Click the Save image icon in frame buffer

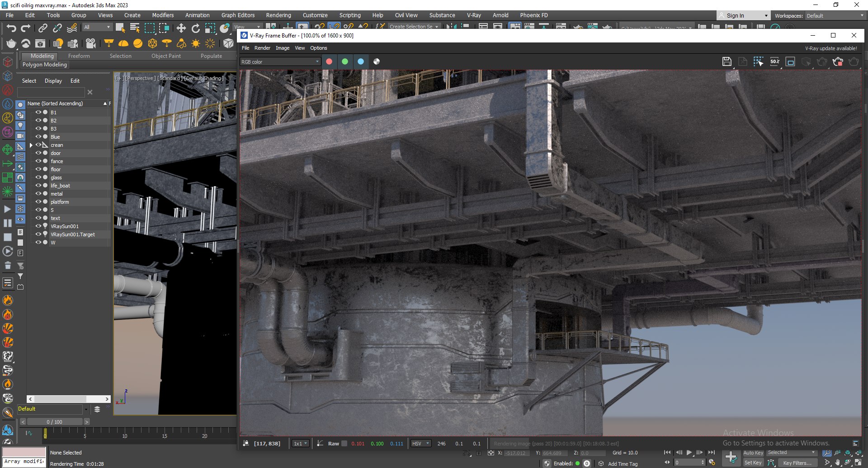(726, 61)
